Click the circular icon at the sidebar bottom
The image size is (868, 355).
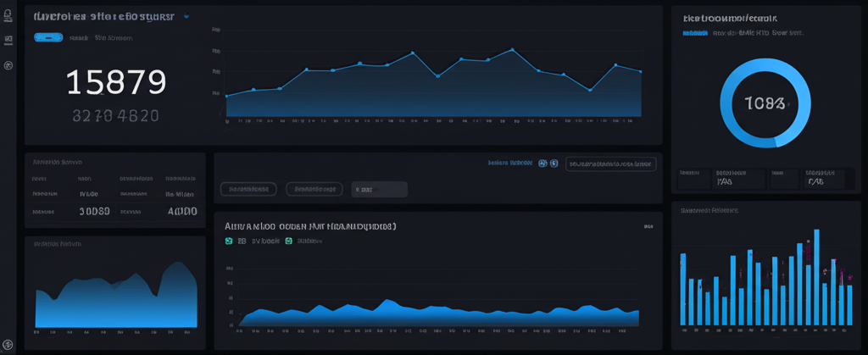pos(8,344)
